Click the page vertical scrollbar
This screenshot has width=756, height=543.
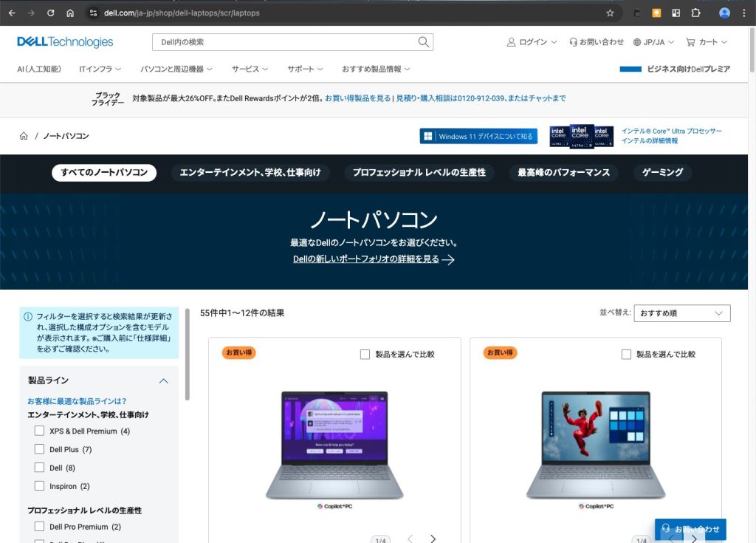click(752, 51)
